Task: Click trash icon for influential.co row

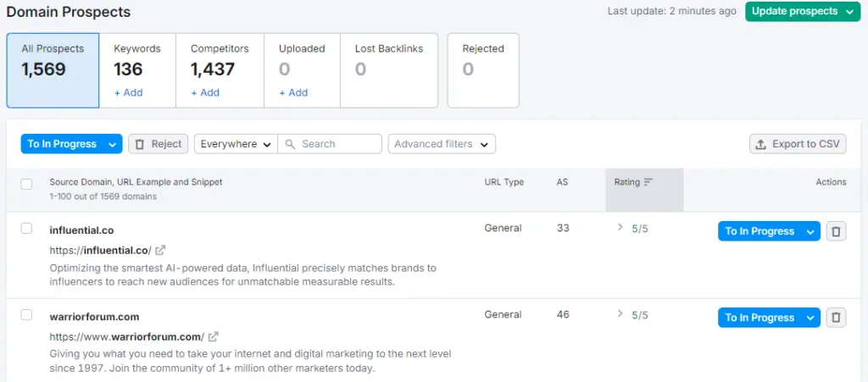Action: pos(836,231)
